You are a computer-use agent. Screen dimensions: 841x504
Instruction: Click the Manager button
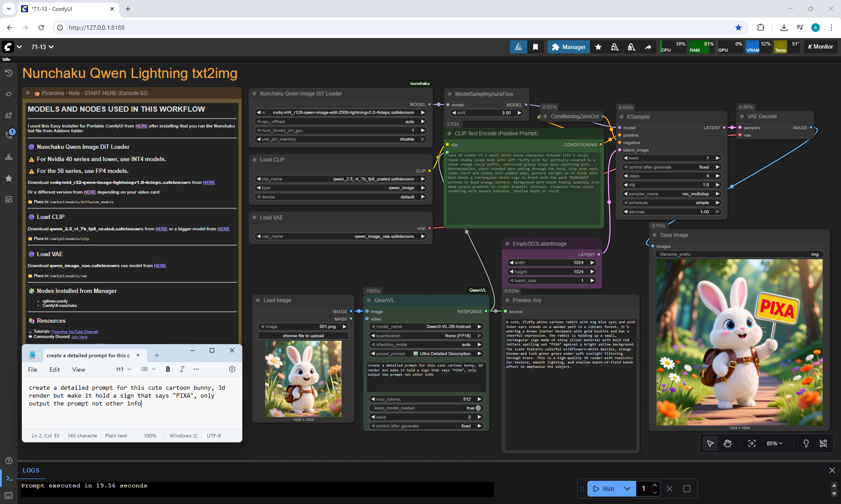point(568,47)
